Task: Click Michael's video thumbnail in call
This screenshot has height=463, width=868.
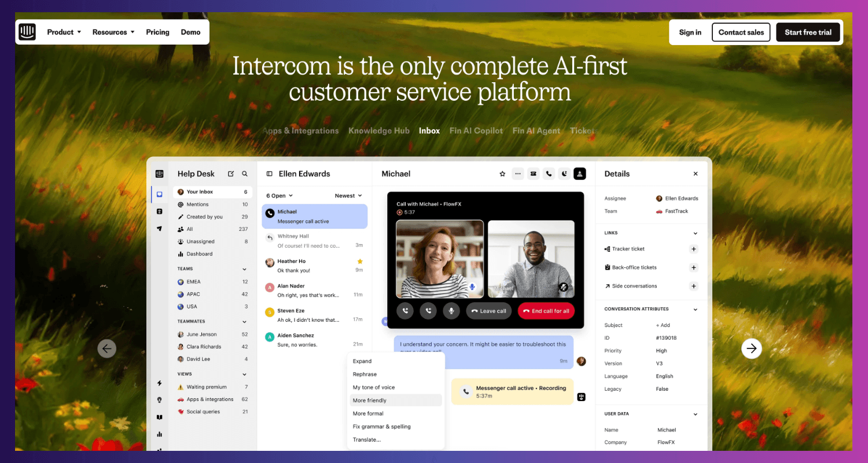Action: click(531, 259)
